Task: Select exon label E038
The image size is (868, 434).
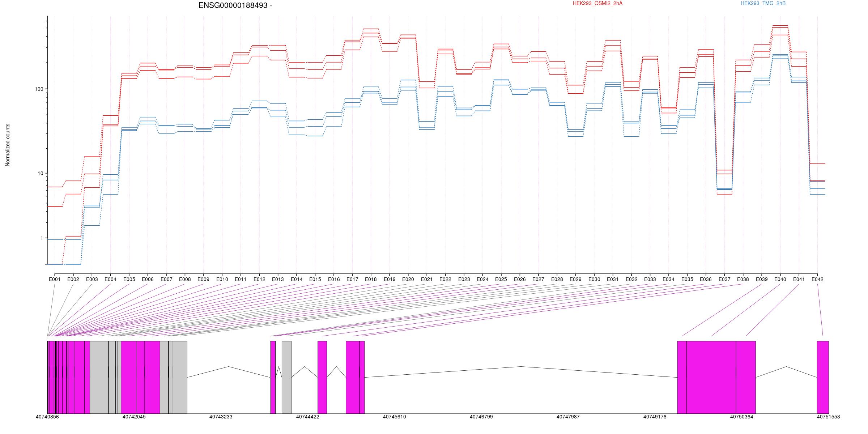Action: [x=743, y=279]
